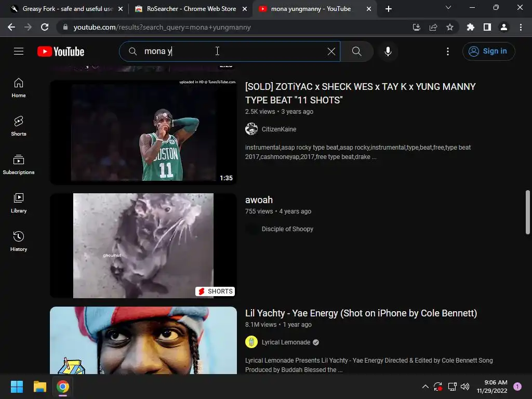Click the address bar URL
532x399 pixels.
[162, 27]
